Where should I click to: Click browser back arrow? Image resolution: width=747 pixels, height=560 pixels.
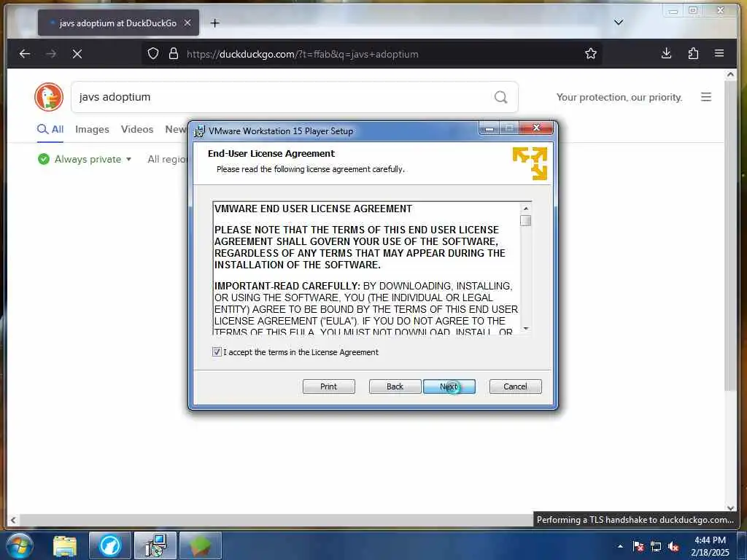[x=25, y=54]
